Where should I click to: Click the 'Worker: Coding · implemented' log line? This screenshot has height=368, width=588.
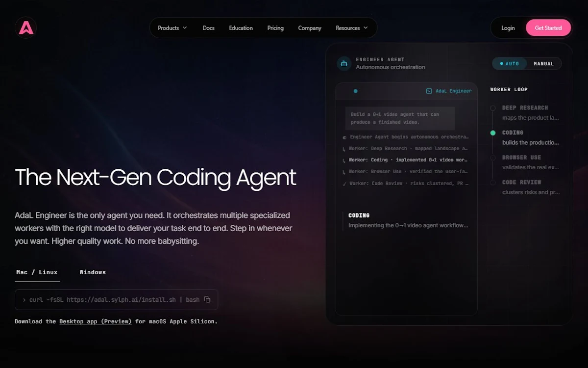(406, 160)
